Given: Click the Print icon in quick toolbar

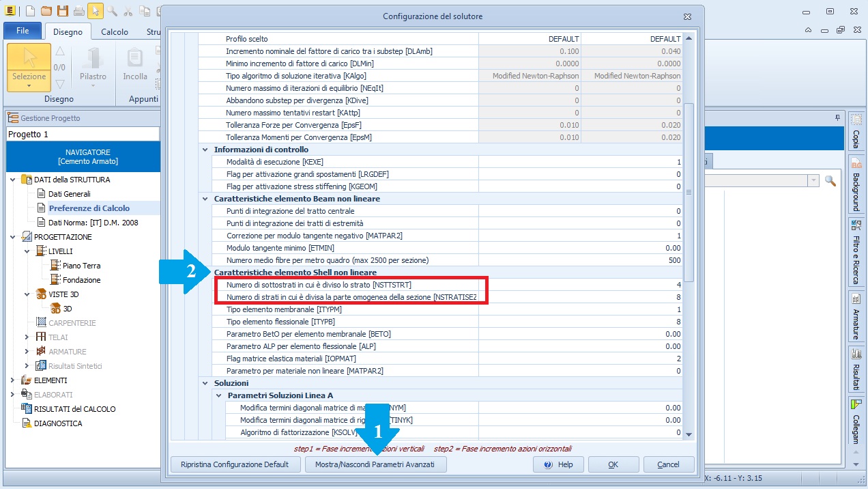Looking at the screenshot, I should point(79,11).
